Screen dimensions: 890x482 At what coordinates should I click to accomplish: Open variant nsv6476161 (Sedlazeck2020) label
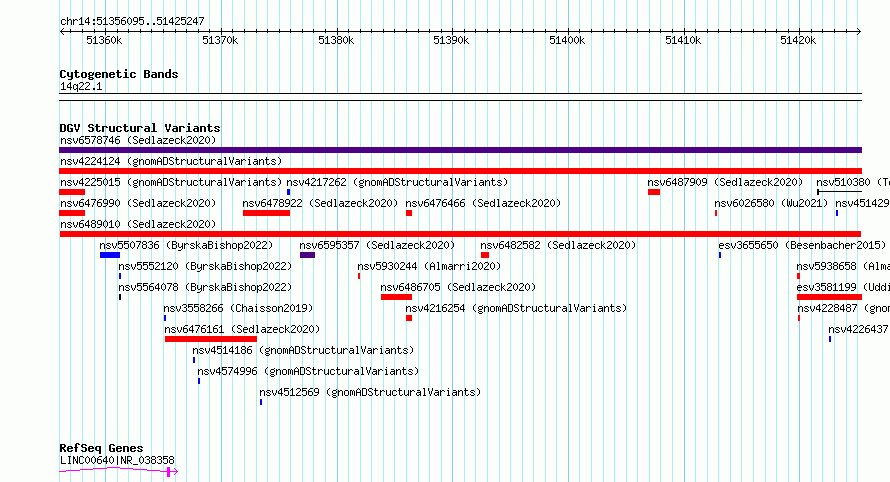[x=242, y=329]
